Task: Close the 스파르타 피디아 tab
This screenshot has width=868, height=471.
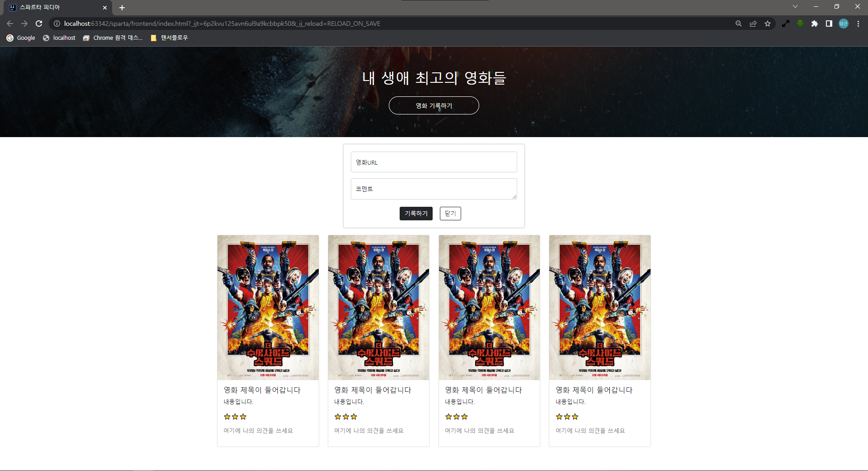Action: coord(105,8)
